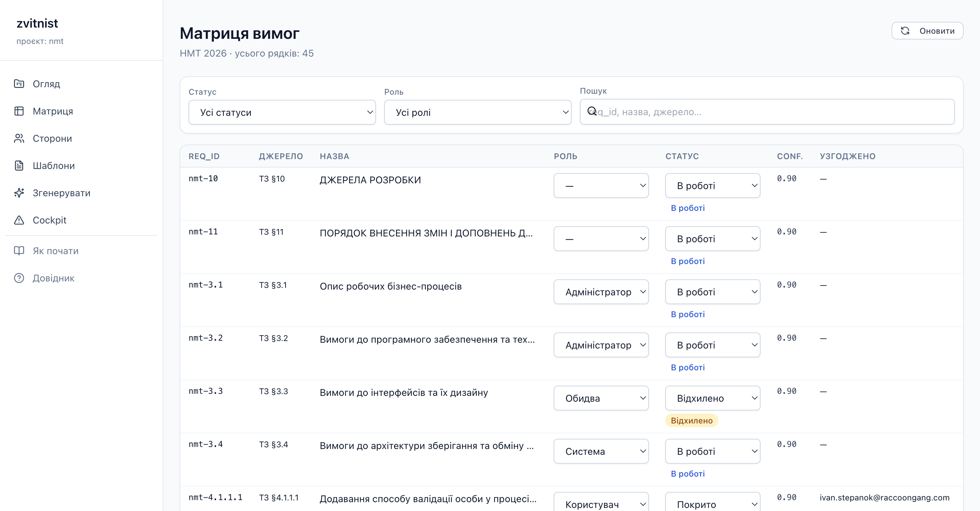The width and height of the screenshot is (980, 511).
Task: Open role dropdown for nmt-10 row
Action: coord(601,185)
